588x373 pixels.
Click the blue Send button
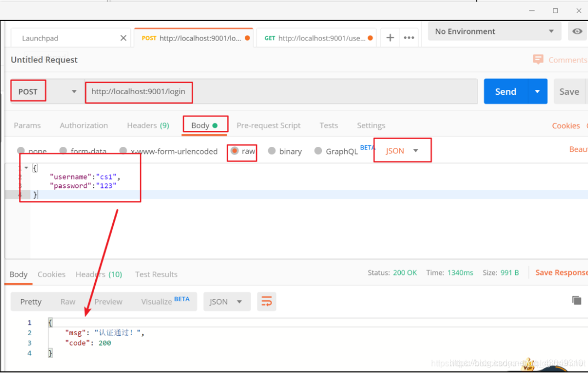tap(505, 91)
